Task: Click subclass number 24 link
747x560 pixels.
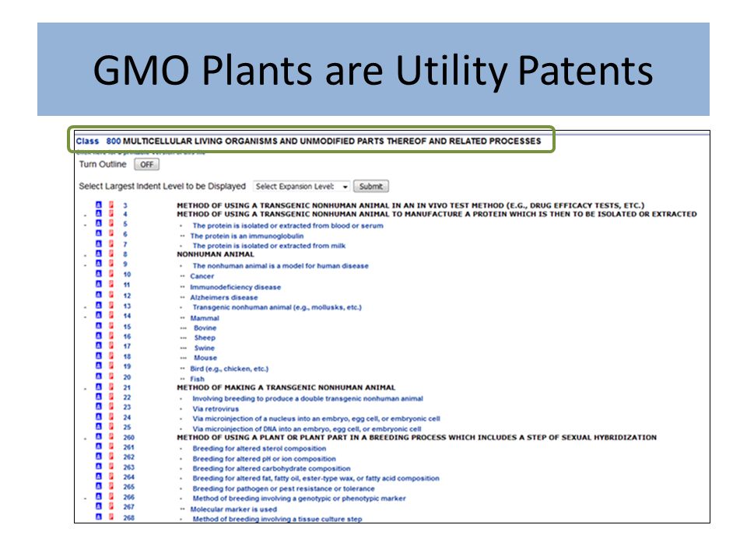Action: [127, 418]
